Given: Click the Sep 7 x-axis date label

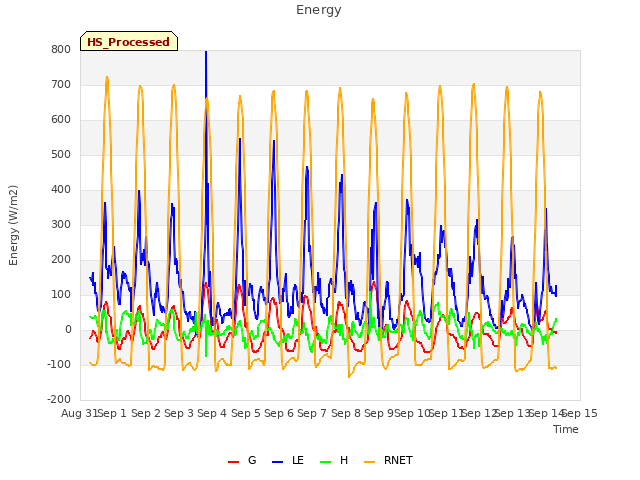Looking at the screenshot, I should click(312, 413).
